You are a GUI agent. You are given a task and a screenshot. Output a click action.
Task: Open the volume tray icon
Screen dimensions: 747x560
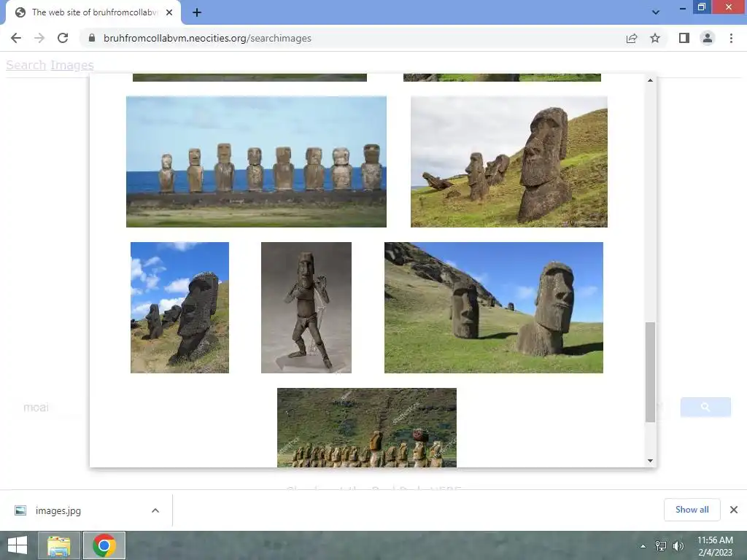[x=678, y=546]
